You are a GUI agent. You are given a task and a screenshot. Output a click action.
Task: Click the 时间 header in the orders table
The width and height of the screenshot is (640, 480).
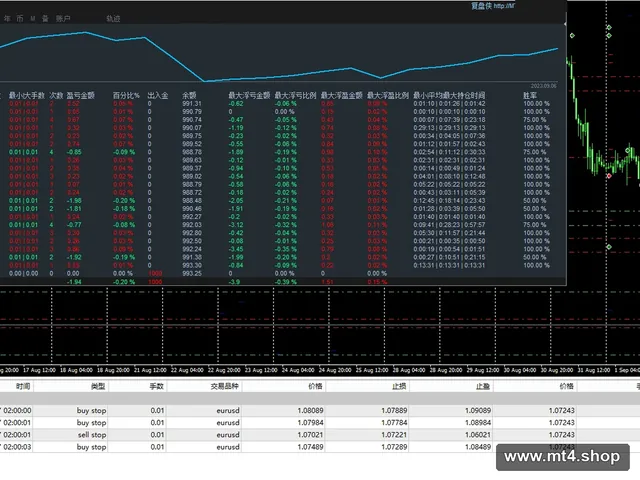23,386
